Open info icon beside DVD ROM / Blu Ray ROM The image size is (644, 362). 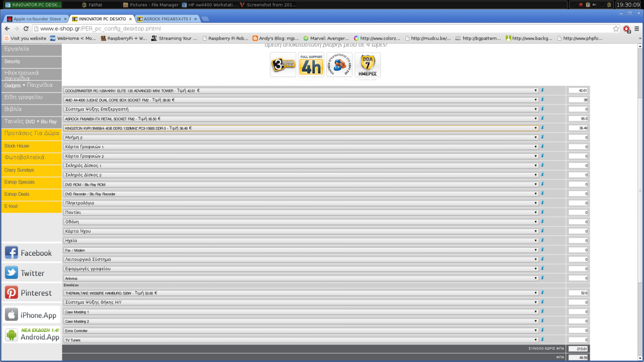click(543, 184)
